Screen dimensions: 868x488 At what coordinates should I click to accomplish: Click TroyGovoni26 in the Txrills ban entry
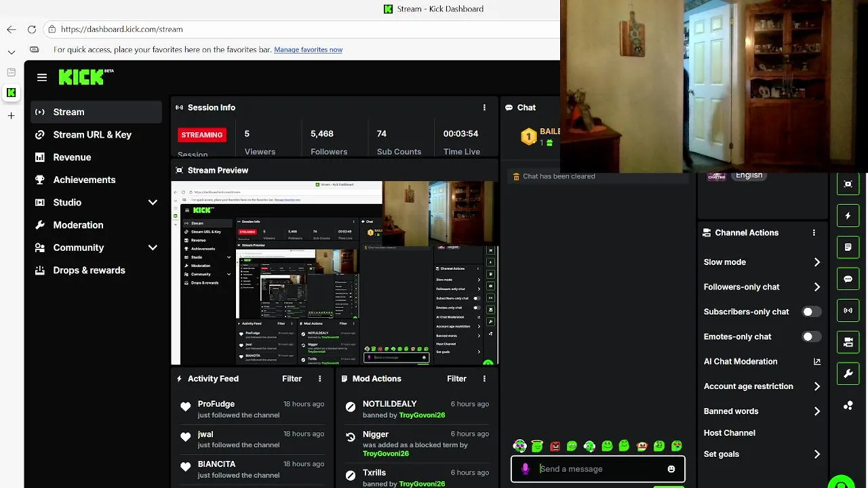[422, 484]
